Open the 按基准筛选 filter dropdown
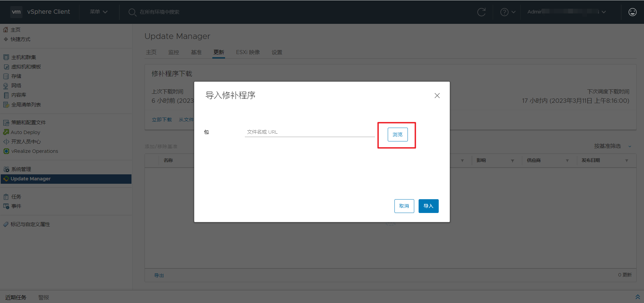This screenshot has height=303, width=644. 612,146
